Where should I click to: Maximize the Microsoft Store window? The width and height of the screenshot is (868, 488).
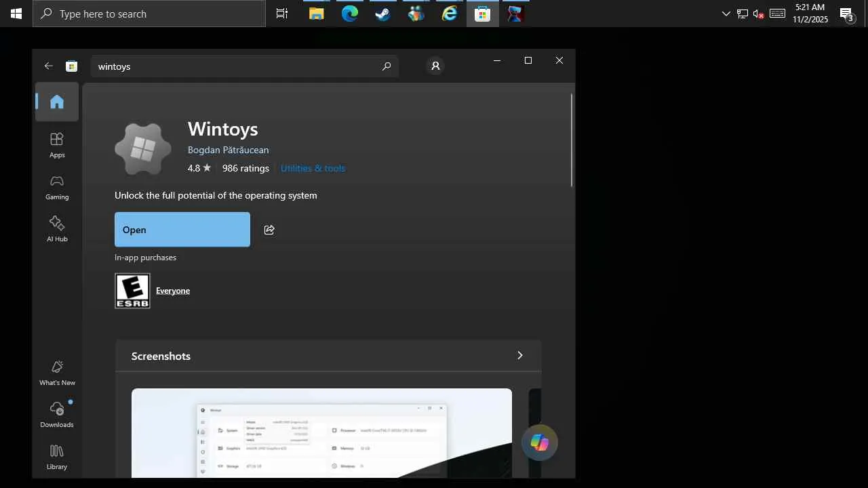tap(528, 60)
